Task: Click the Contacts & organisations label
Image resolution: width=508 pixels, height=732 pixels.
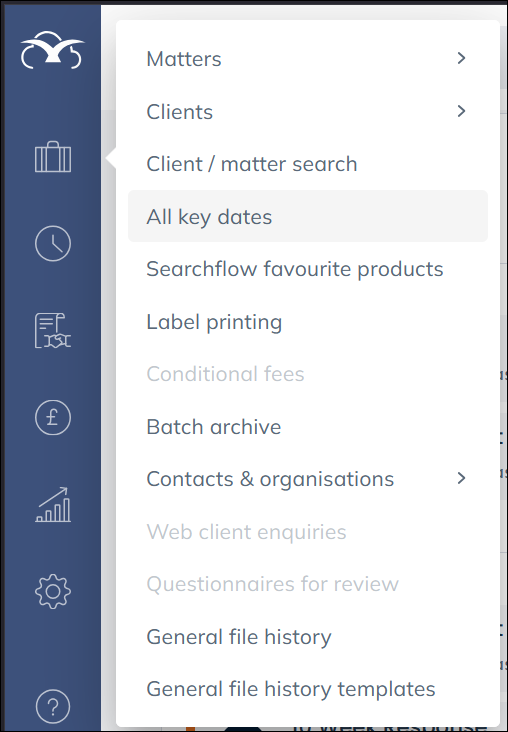Action: click(x=270, y=479)
